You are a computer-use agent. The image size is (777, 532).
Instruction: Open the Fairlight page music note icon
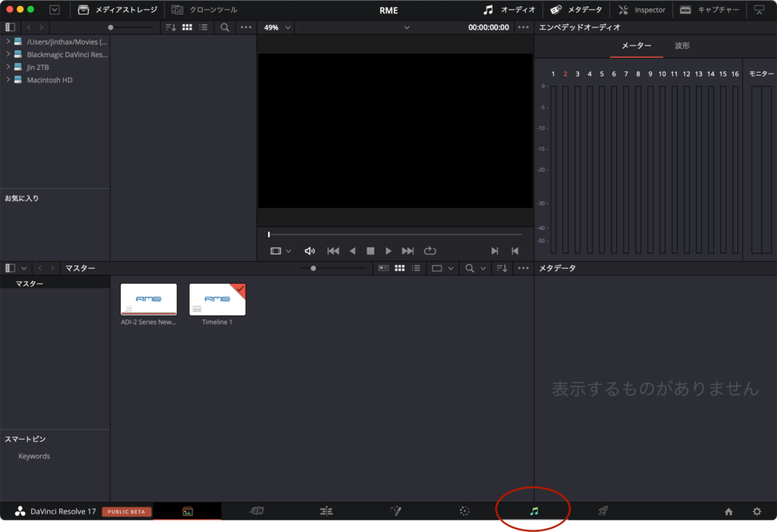tap(533, 512)
